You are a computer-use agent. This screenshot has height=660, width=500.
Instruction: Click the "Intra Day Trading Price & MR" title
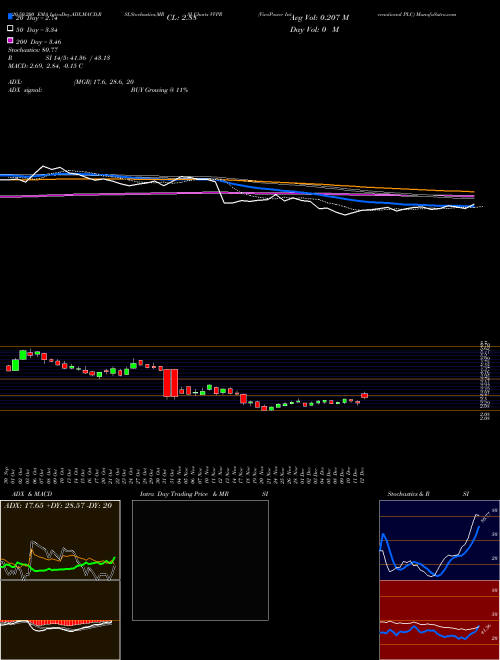184,494
